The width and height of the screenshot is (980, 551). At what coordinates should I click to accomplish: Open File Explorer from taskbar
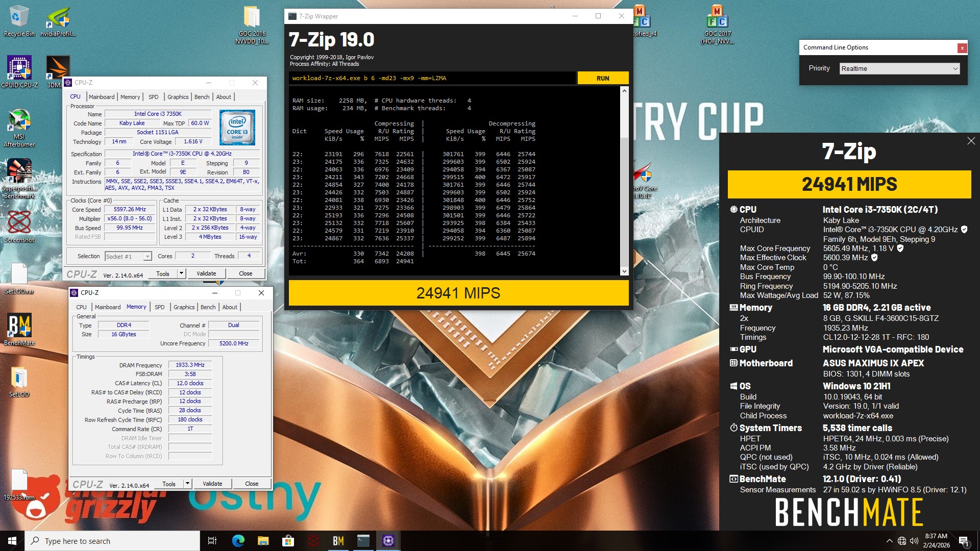point(263,541)
